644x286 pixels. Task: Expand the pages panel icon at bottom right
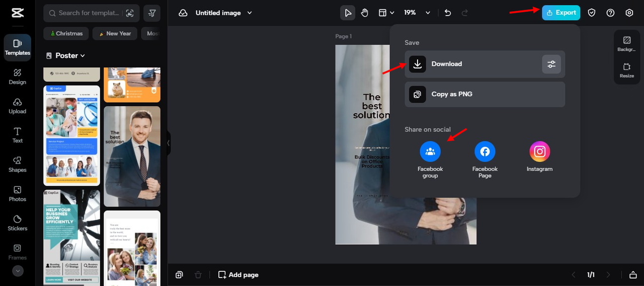point(633,274)
